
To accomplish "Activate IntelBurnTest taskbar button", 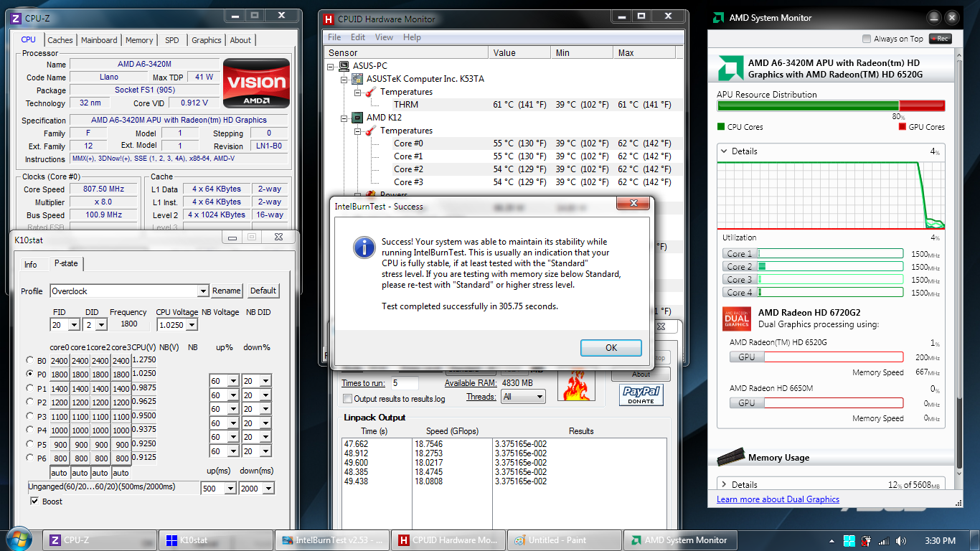I will click(x=333, y=540).
